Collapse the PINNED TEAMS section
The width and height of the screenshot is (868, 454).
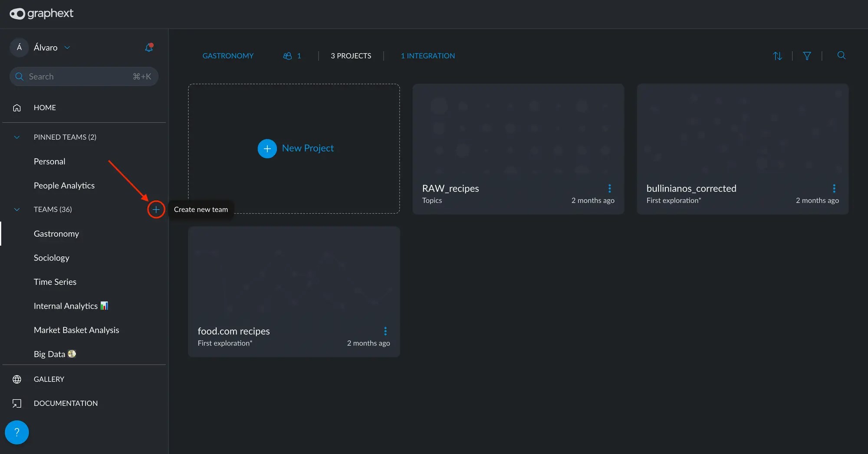[16, 137]
